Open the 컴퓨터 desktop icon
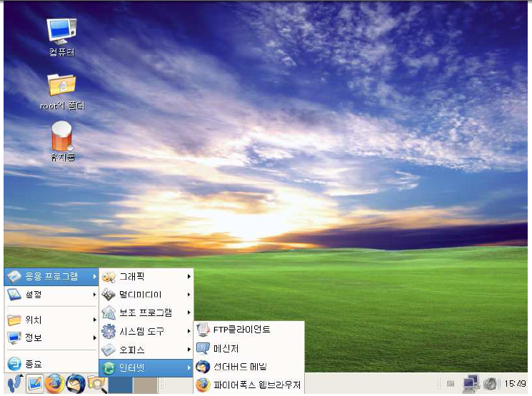 [x=61, y=37]
